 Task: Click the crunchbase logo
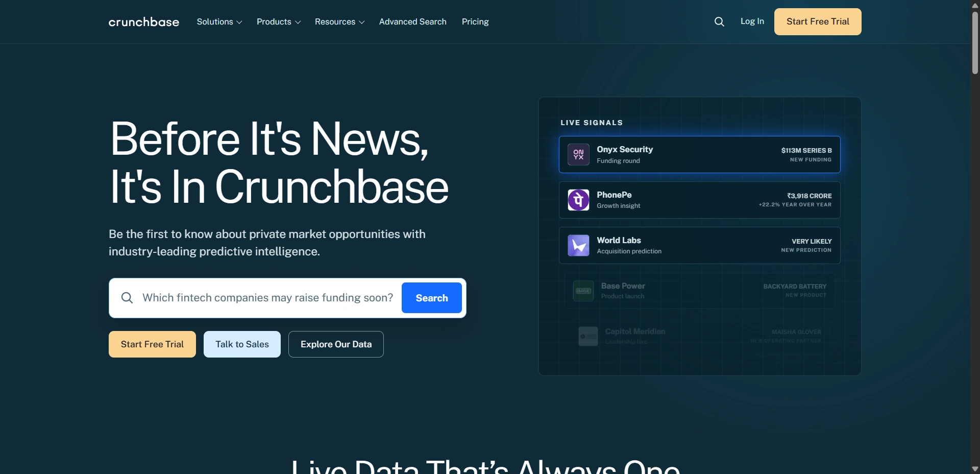tap(144, 22)
